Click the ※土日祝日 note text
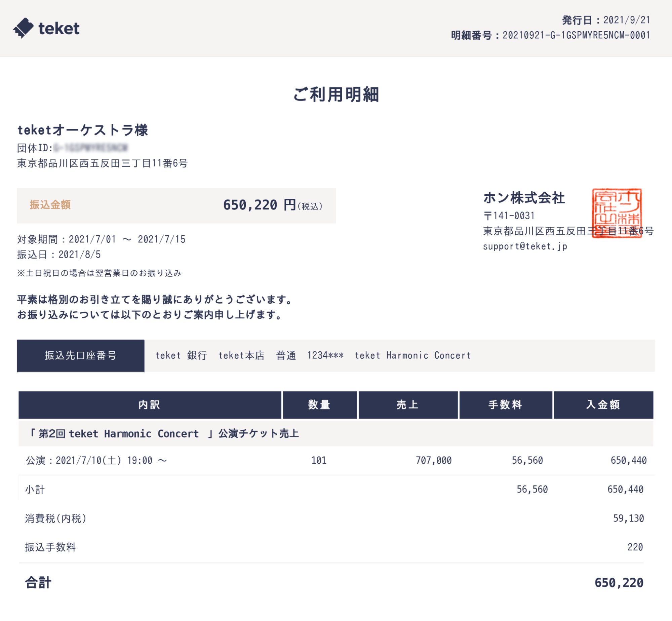This screenshot has width=672, height=621. (100, 273)
